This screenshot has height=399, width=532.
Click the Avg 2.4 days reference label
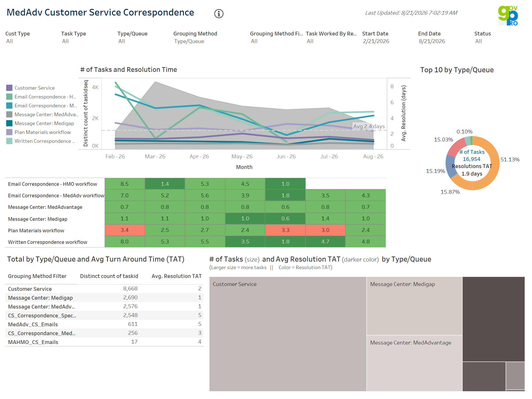tap(369, 126)
